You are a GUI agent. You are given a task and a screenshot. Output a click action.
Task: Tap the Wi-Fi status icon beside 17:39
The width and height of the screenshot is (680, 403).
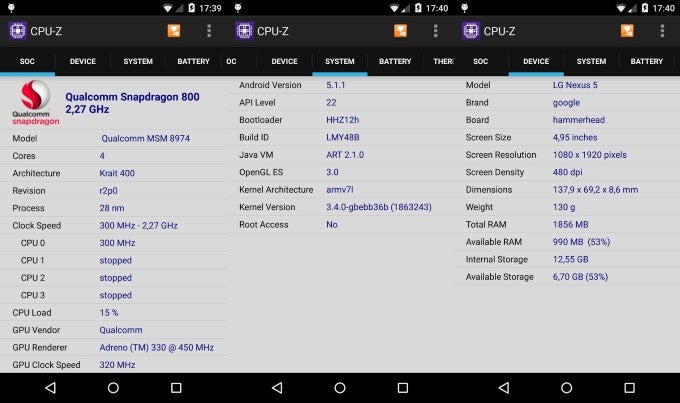pyautogui.click(x=168, y=8)
